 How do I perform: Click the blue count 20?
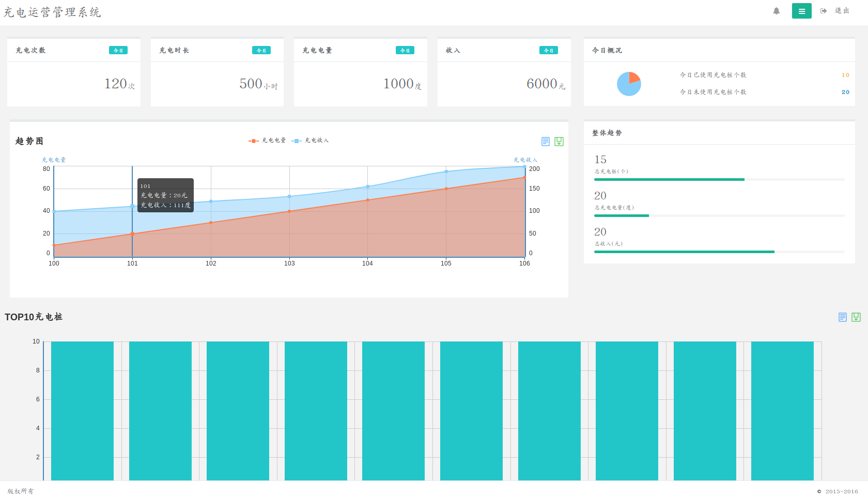click(845, 92)
